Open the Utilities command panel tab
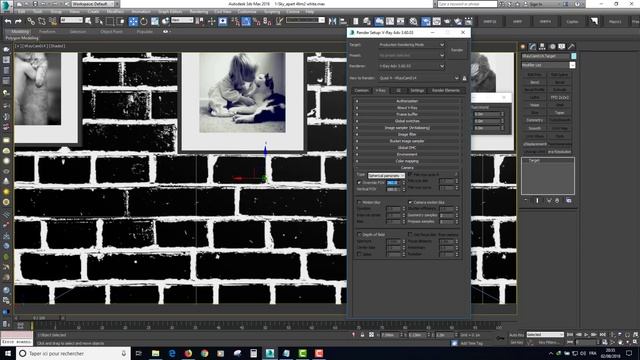 (571, 47)
